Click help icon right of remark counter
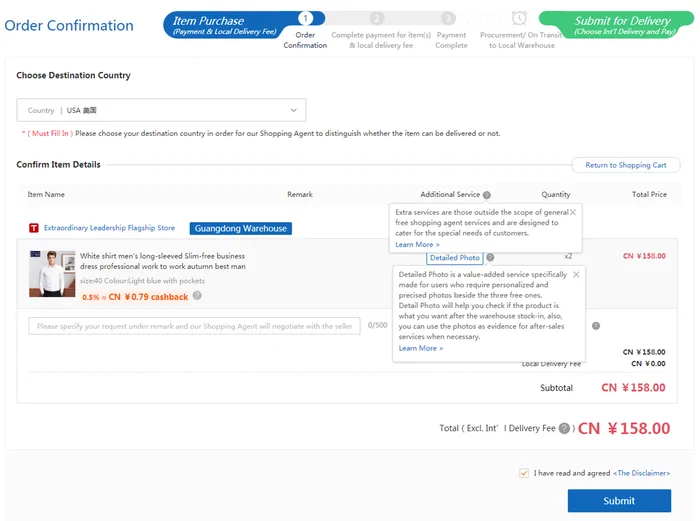Screen dimensions: 700x521 [596, 326]
